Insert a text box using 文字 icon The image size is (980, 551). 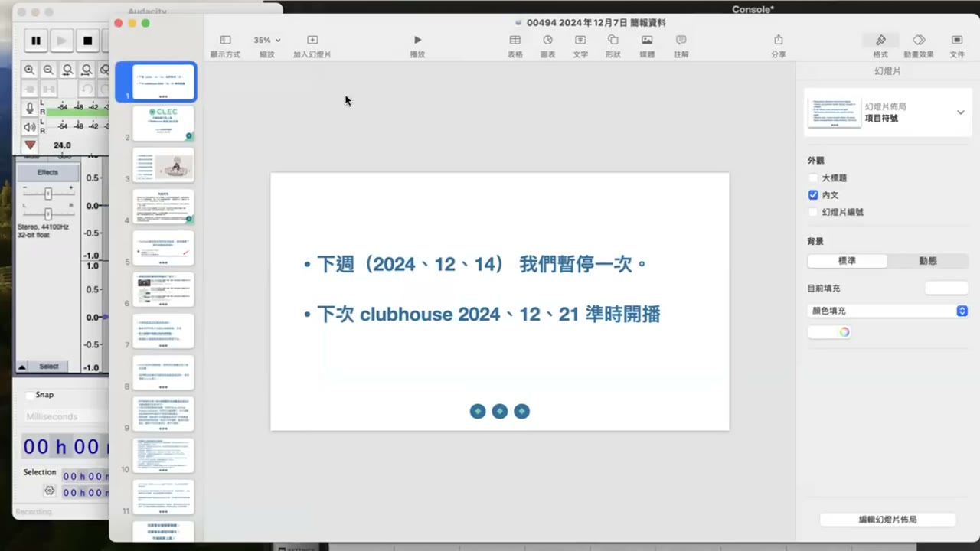[x=580, y=40]
